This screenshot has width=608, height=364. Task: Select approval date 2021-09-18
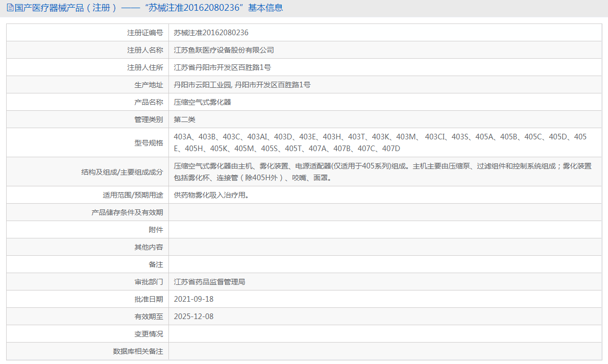pyautogui.click(x=193, y=299)
